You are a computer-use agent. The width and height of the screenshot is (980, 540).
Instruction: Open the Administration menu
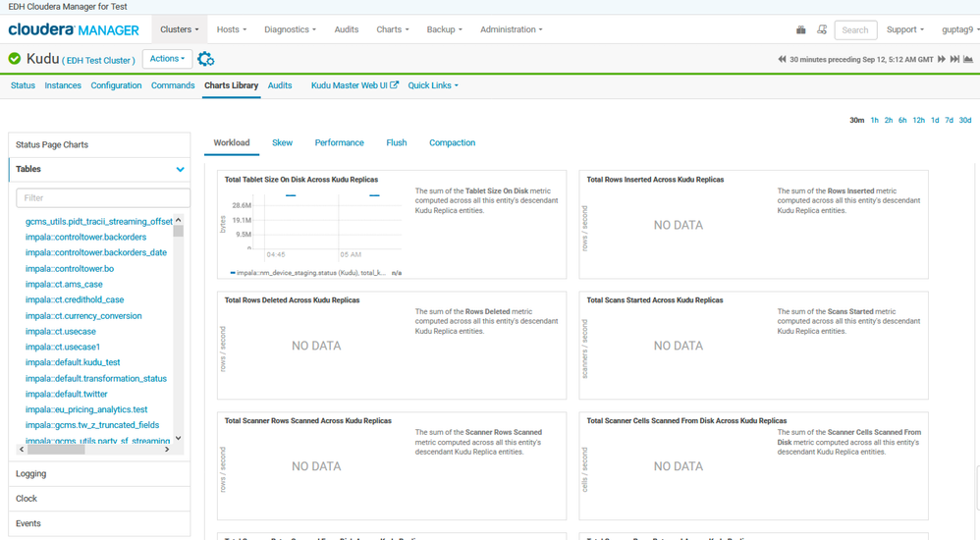click(x=512, y=29)
